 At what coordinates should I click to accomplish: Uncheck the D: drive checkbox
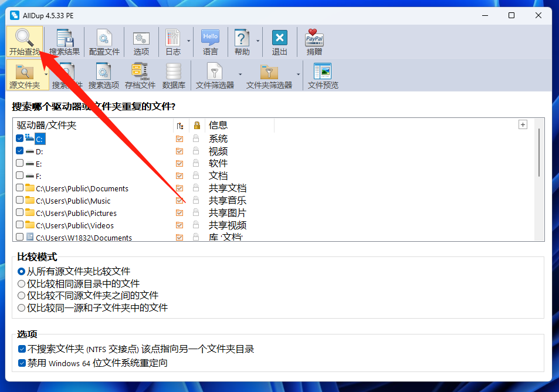coord(19,151)
